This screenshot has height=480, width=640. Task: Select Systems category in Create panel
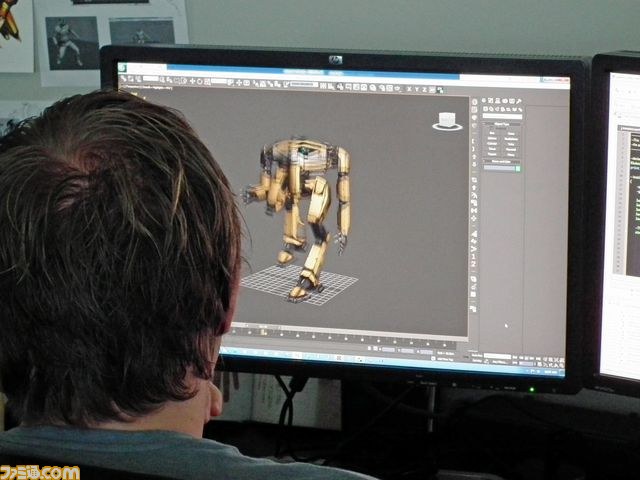[x=520, y=110]
